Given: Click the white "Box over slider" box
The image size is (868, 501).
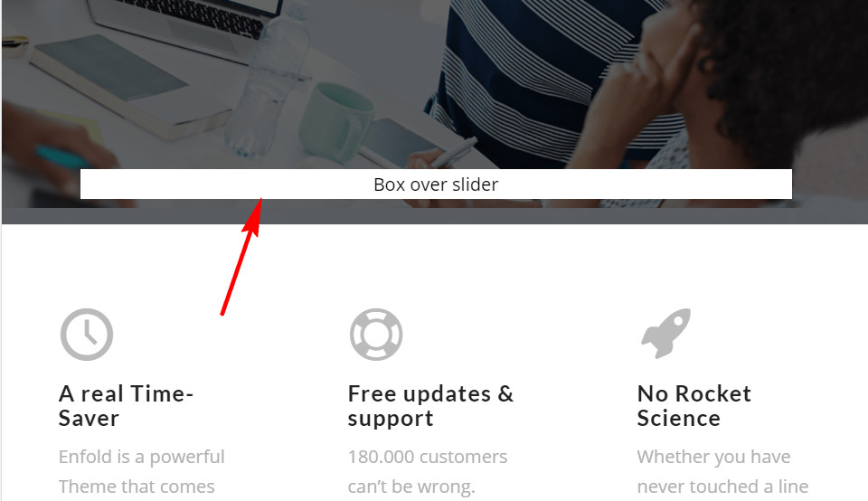Looking at the screenshot, I should pos(436,184).
